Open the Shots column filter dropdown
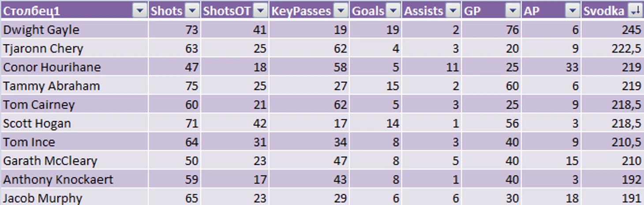644x205 pixels. point(192,11)
